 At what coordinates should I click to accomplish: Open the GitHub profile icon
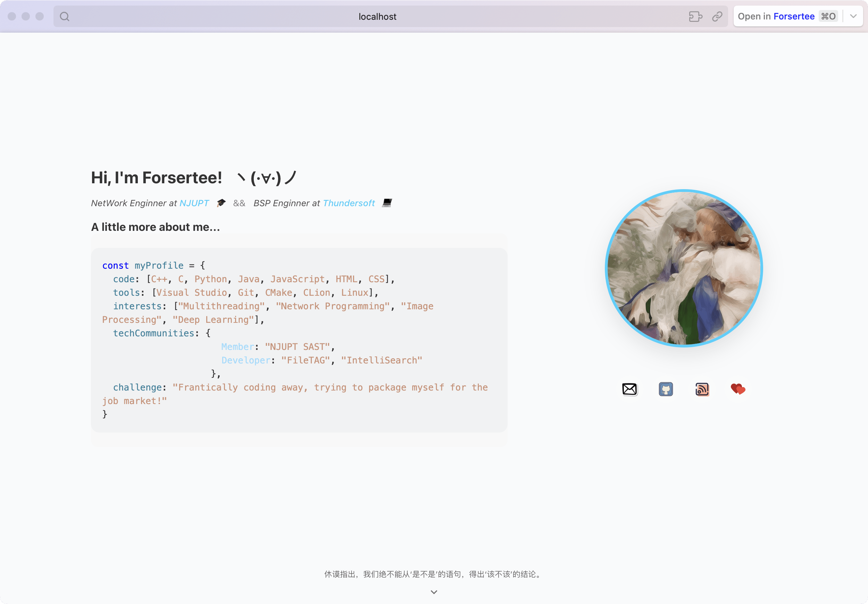(666, 389)
